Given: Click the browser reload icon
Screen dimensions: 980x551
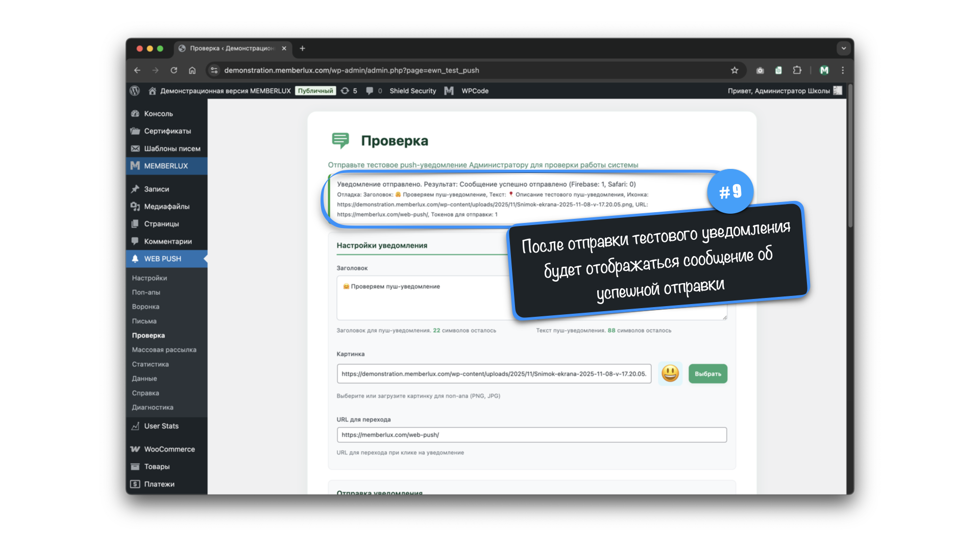Looking at the screenshot, I should (x=174, y=70).
